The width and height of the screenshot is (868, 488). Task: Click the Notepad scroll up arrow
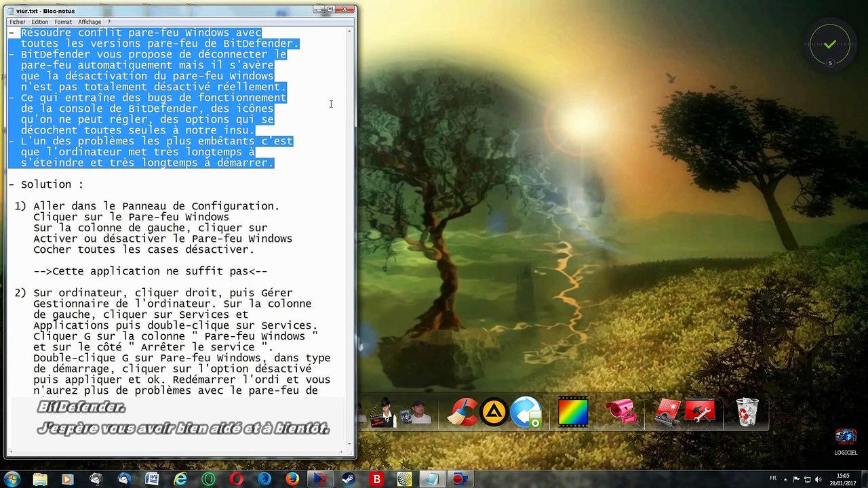click(351, 31)
